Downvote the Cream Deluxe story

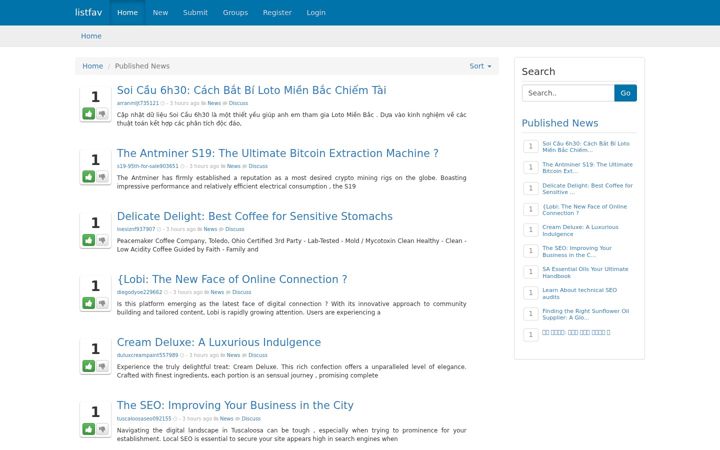(102, 366)
